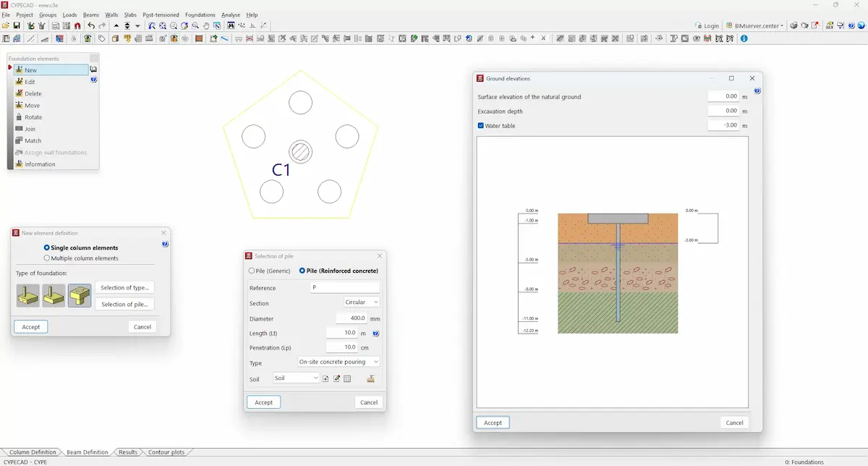Select the second footing type icon
Viewport: 868px width, 466px height.
click(54, 296)
